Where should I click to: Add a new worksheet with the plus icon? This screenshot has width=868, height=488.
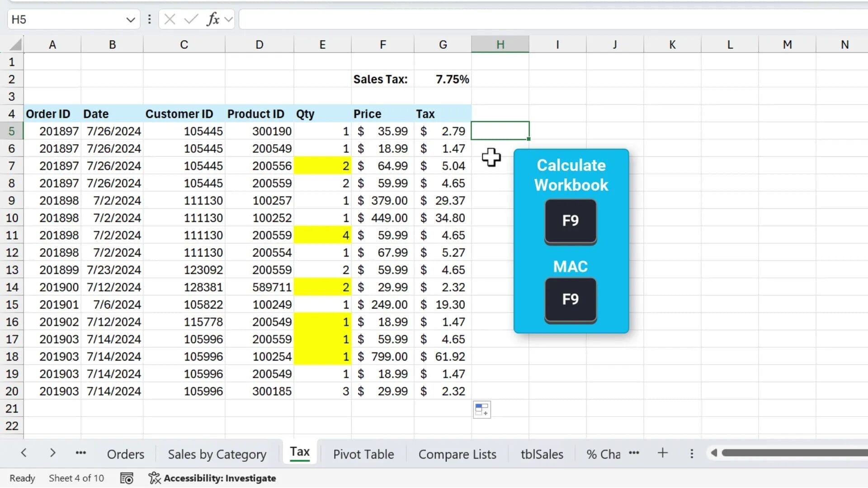click(662, 453)
